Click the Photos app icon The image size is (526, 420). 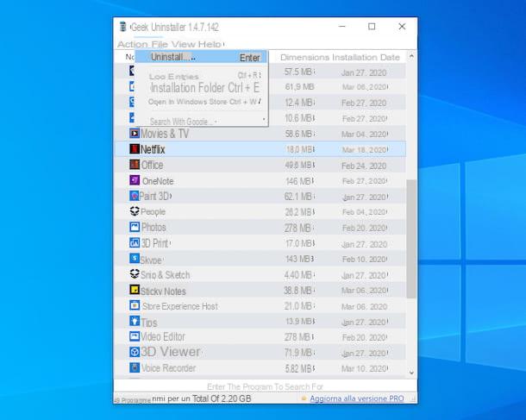(135, 227)
